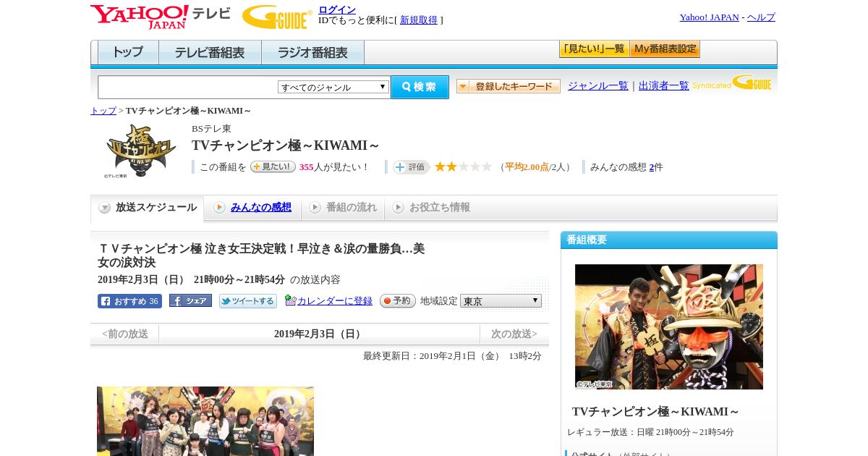The width and height of the screenshot is (868, 456).
Task: Click the arrow icon on 放送スケジュール tab
Action: point(105,208)
